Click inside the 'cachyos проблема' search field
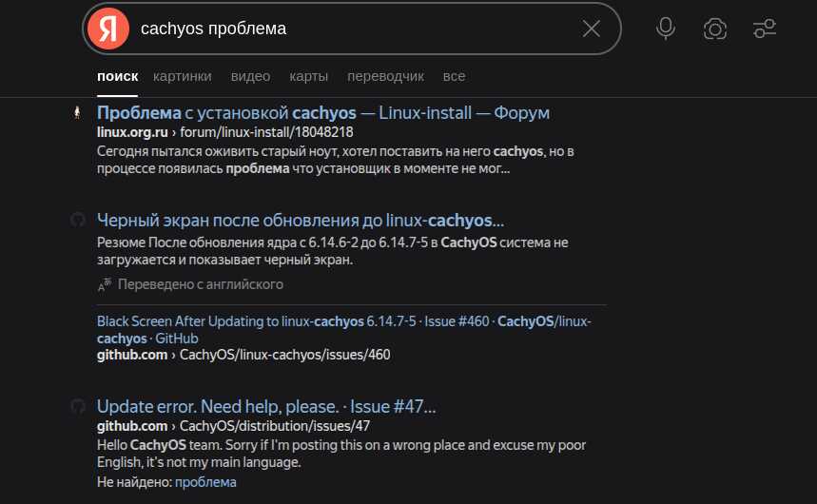 click(x=352, y=29)
